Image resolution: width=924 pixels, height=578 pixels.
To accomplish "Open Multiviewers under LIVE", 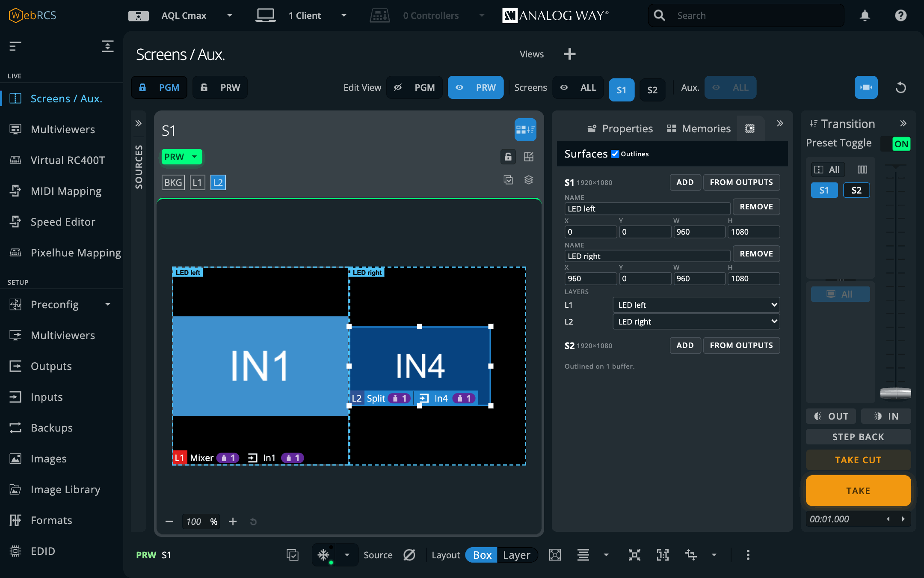I will tap(62, 129).
